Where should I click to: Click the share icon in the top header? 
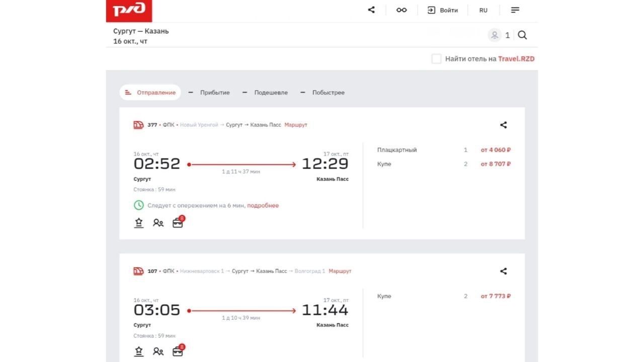(371, 10)
